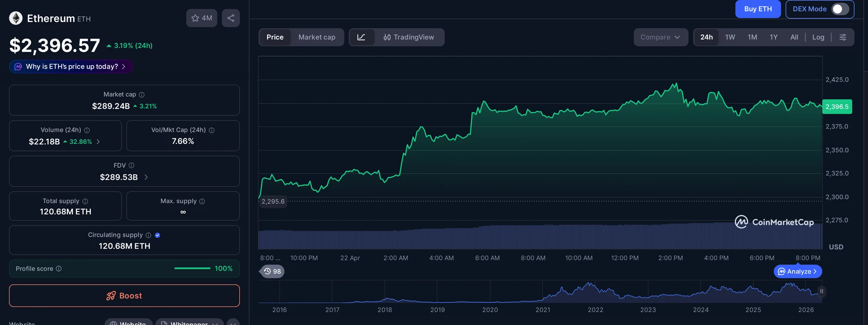This screenshot has width=868, height=325.
Task: Select the 24h time range
Action: pos(707,37)
